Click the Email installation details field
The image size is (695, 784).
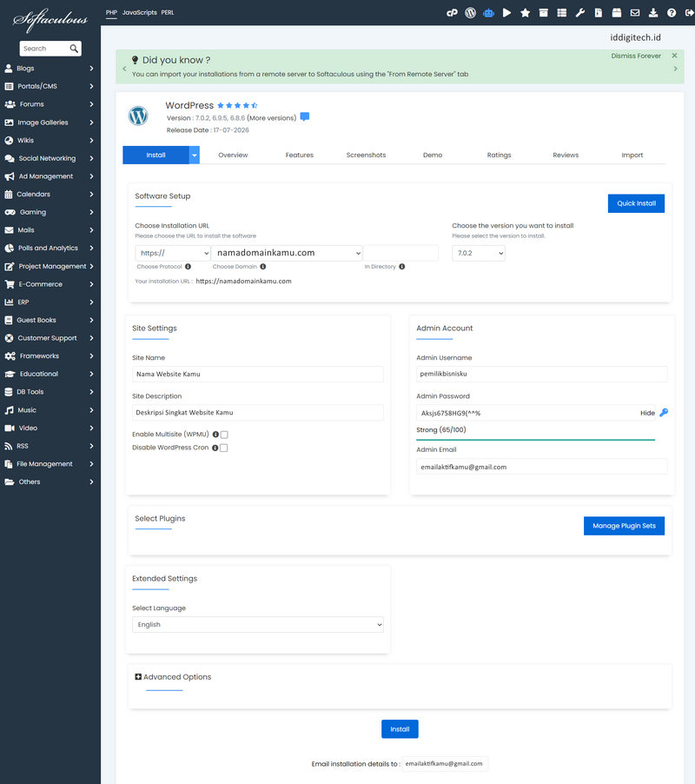click(445, 763)
